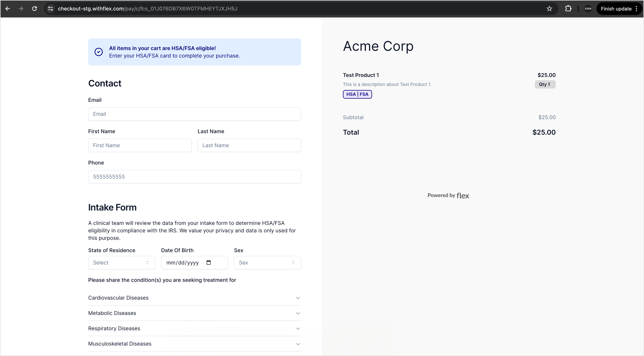Expand Metabolic Diseases section
Viewport: 644px width, 356px height.
(x=195, y=313)
